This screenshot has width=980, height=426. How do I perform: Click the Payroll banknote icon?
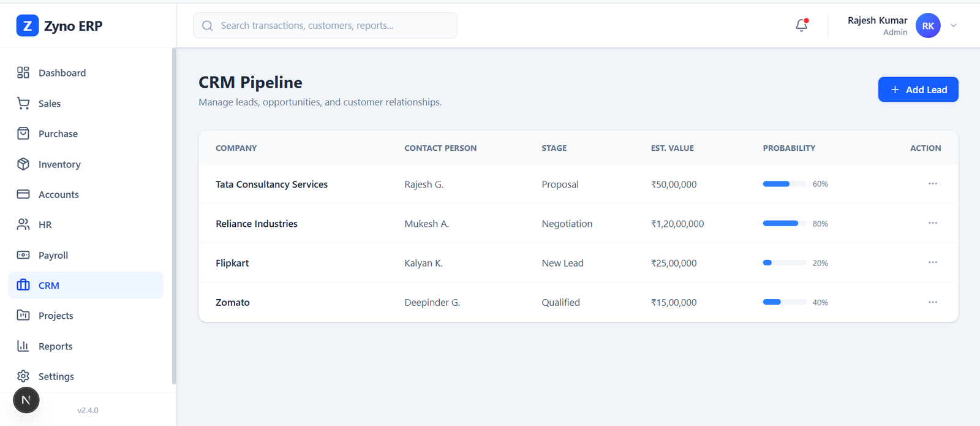coord(23,255)
